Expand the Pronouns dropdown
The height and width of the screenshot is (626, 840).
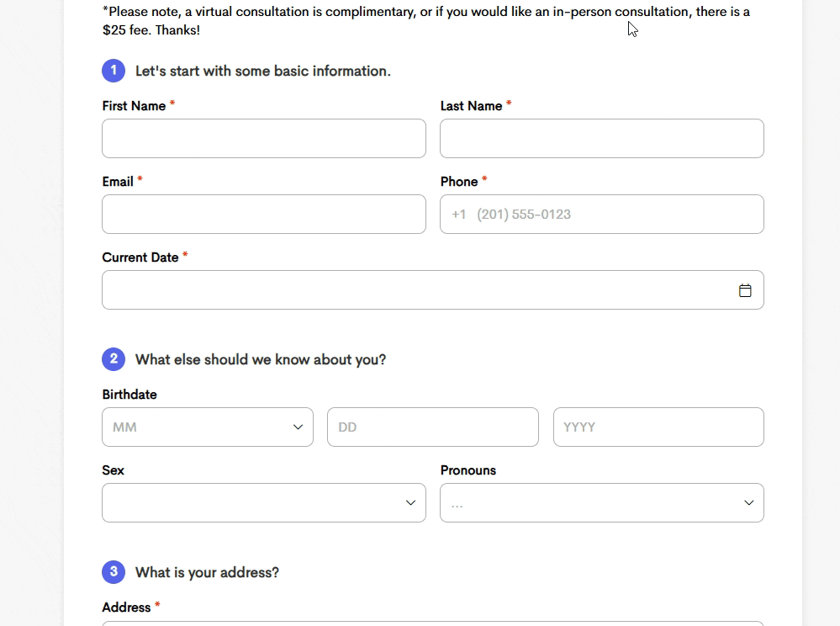(x=602, y=502)
